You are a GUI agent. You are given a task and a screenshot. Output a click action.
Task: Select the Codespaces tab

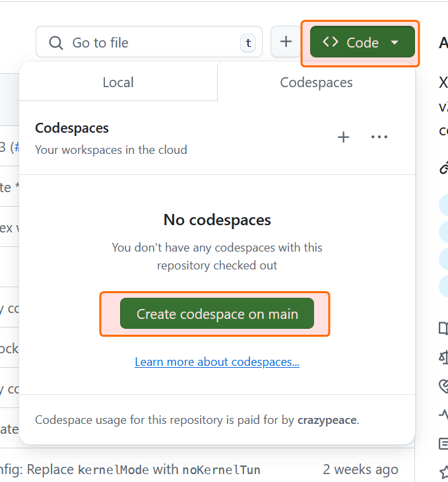pos(316,83)
